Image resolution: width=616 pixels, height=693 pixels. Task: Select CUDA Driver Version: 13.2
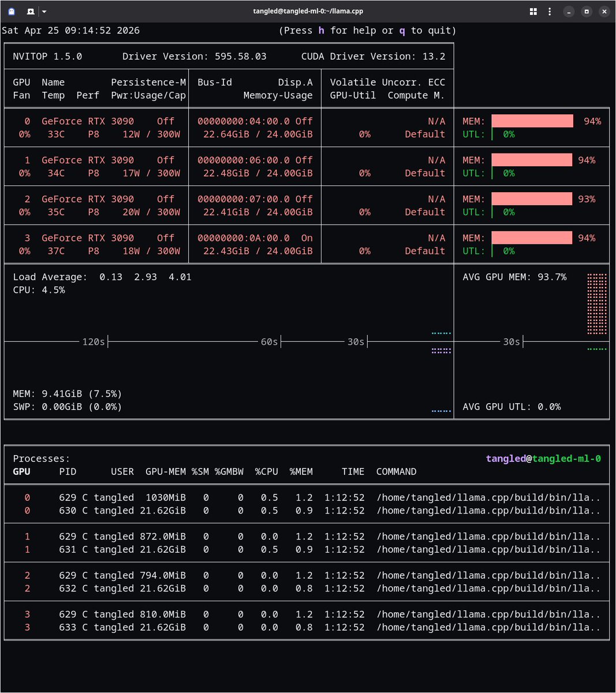[374, 57]
